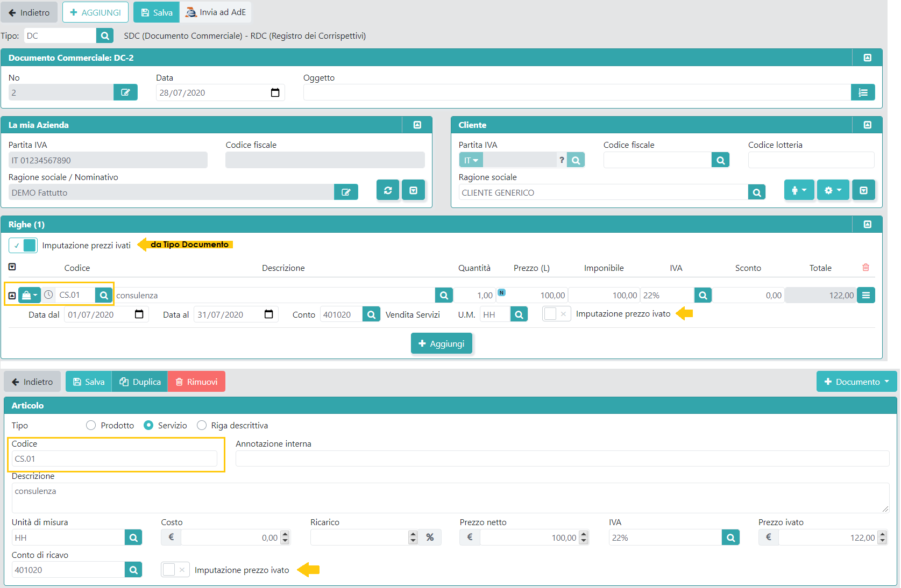Toggle the select-all rows checkbox in header
The height and width of the screenshot is (588, 901).
12,267
